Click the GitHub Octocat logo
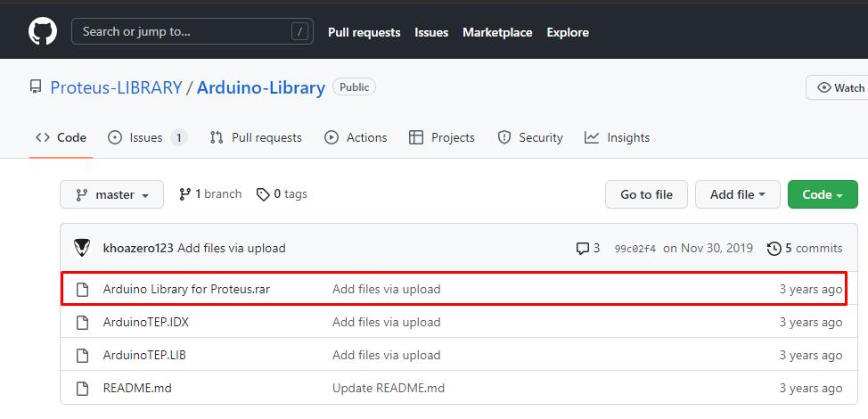Image resolution: width=868 pixels, height=419 pixels. [43, 31]
